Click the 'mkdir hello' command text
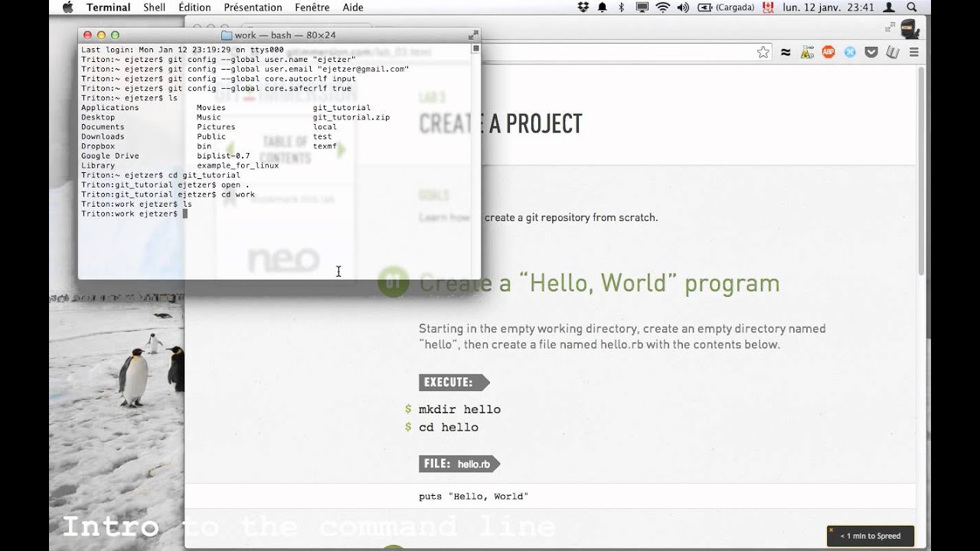980x551 pixels. (459, 409)
